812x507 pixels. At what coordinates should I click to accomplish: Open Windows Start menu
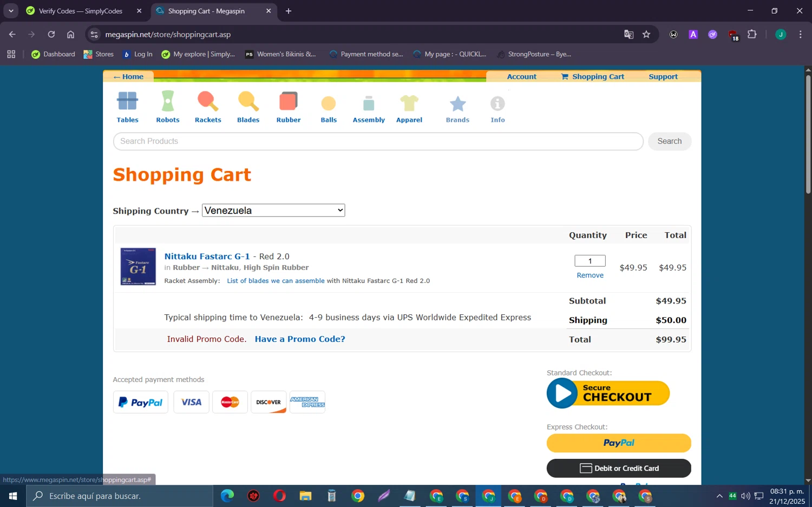tap(13, 496)
